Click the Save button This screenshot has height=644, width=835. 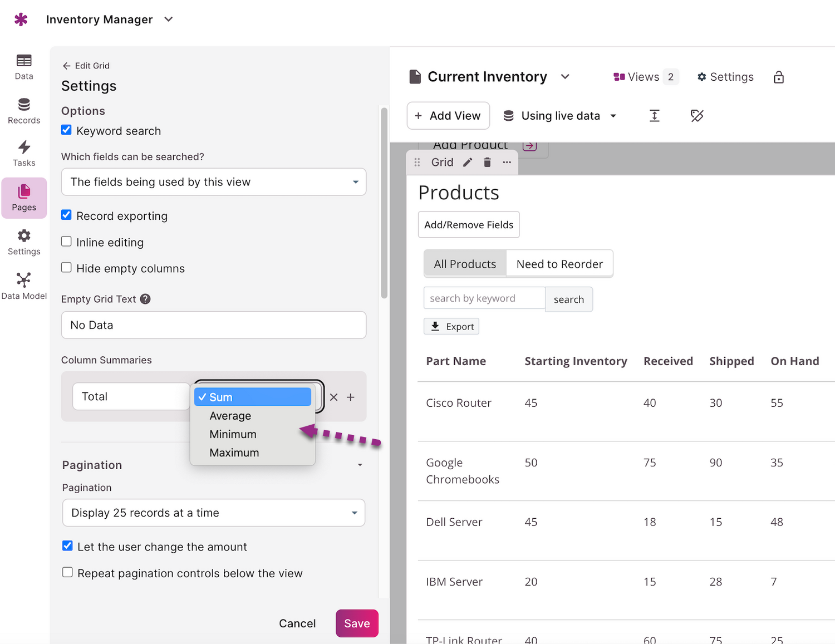(357, 623)
